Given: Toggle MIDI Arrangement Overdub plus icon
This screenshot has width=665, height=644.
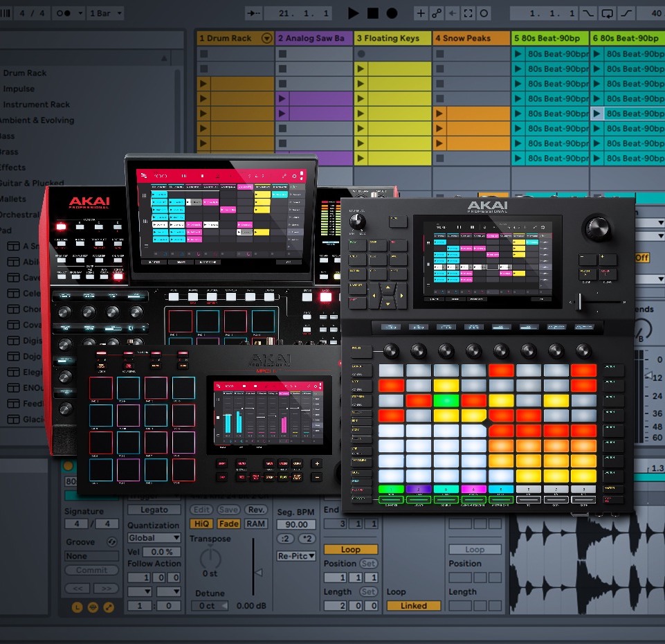Looking at the screenshot, I should click(421, 13).
